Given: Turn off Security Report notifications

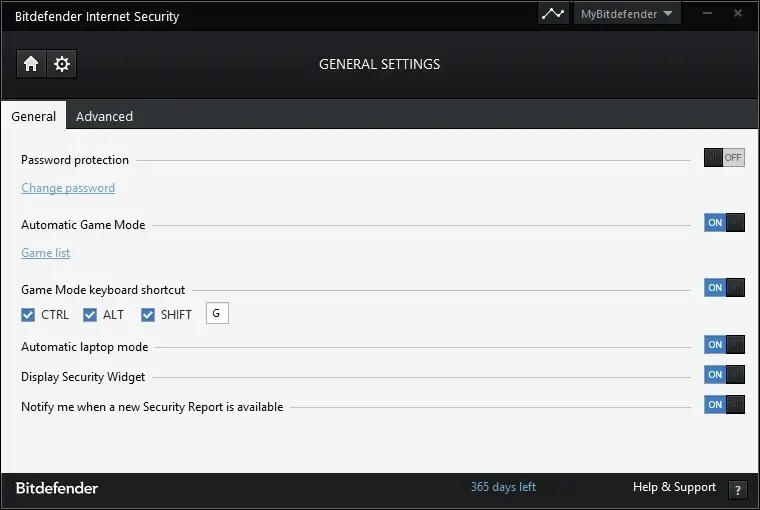Looking at the screenshot, I should [x=724, y=405].
